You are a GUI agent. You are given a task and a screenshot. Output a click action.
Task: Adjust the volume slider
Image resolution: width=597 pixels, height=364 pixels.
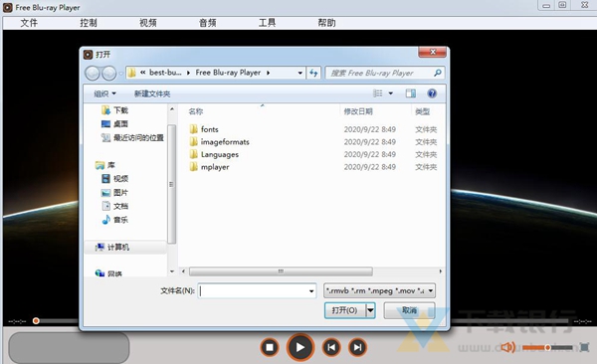547,347
